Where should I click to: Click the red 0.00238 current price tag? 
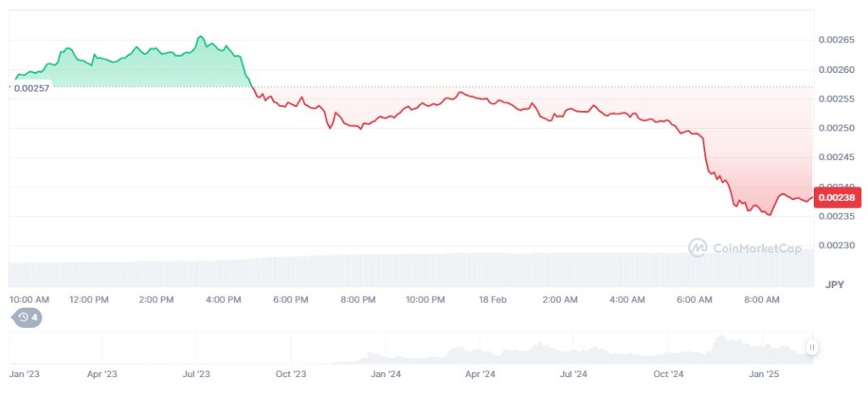(x=837, y=197)
